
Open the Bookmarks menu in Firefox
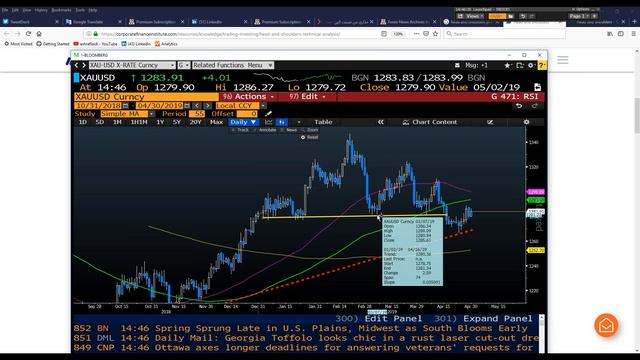tap(61, 10)
